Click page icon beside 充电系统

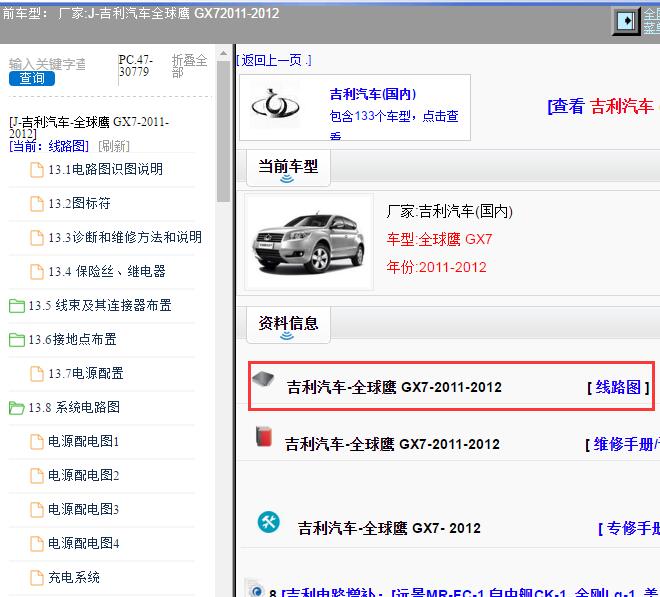(x=37, y=578)
